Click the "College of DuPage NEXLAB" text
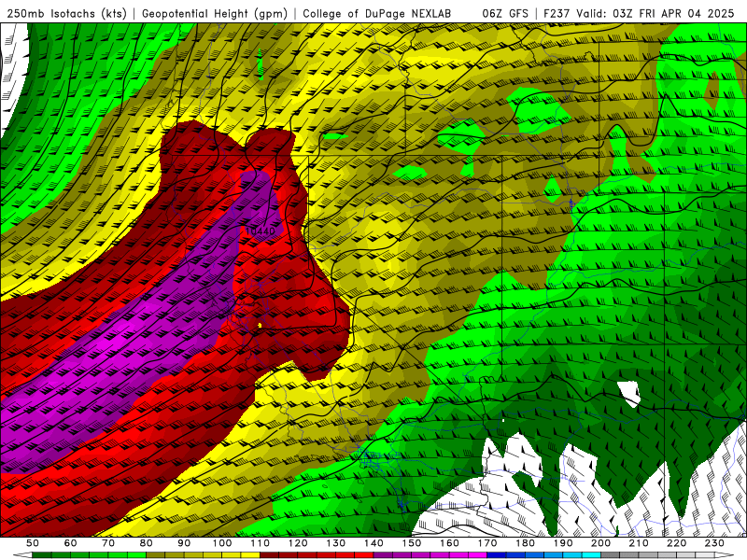Screen dimensions: 747x560 (377, 14)
